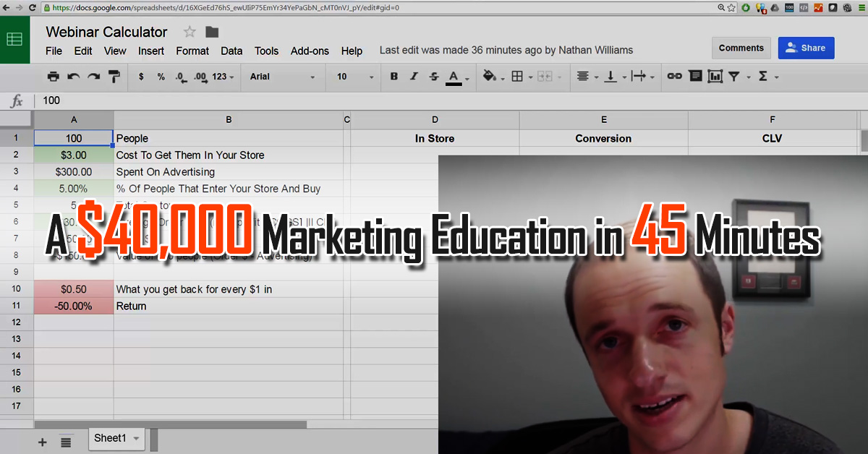Viewport: 868px width, 454px height.
Task: Open the all sheets list icon
Action: coord(66,442)
